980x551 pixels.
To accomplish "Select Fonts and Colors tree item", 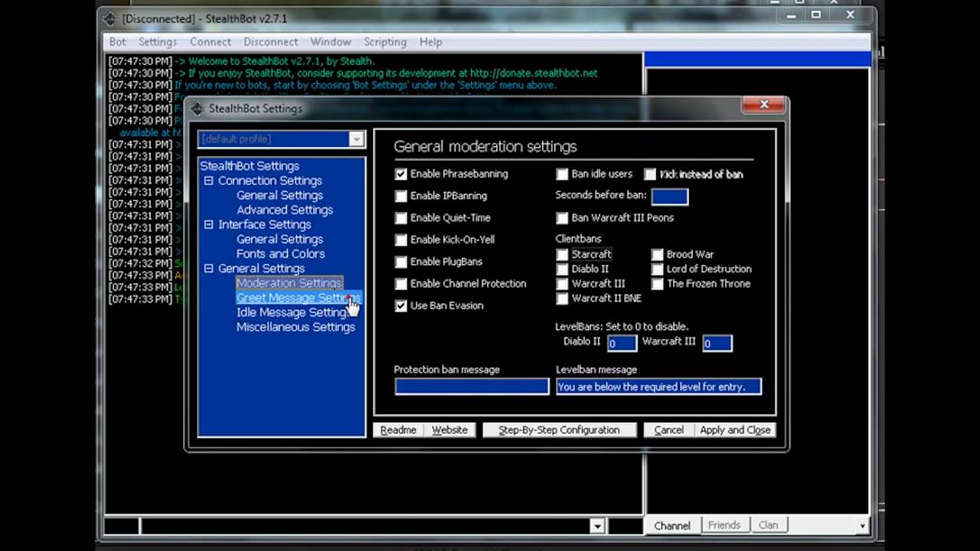I will (280, 254).
